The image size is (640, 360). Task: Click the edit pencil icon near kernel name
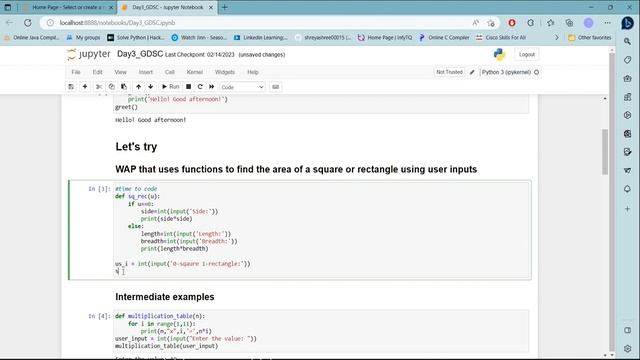(x=472, y=72)
